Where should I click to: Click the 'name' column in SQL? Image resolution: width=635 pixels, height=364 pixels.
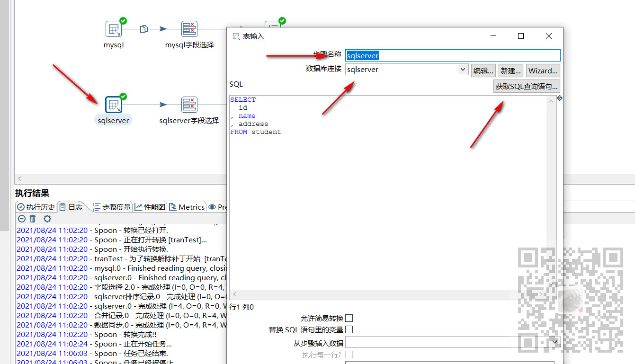pos(247,116)
